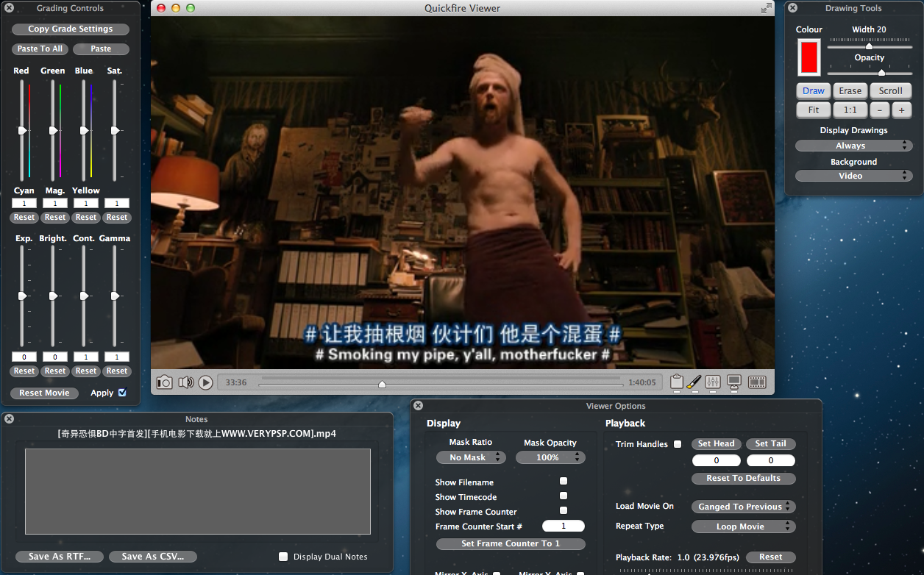The height and width of the screenshot is (575, 924).
Task: Close the Drawing Tools panel
Action: click(x=793, y=8)
